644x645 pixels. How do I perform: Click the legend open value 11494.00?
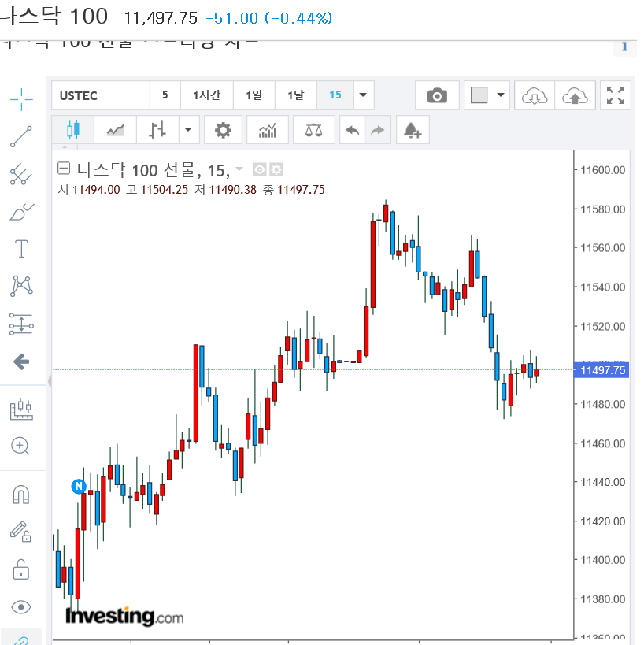pyautogui.click(x=96, y=190)
